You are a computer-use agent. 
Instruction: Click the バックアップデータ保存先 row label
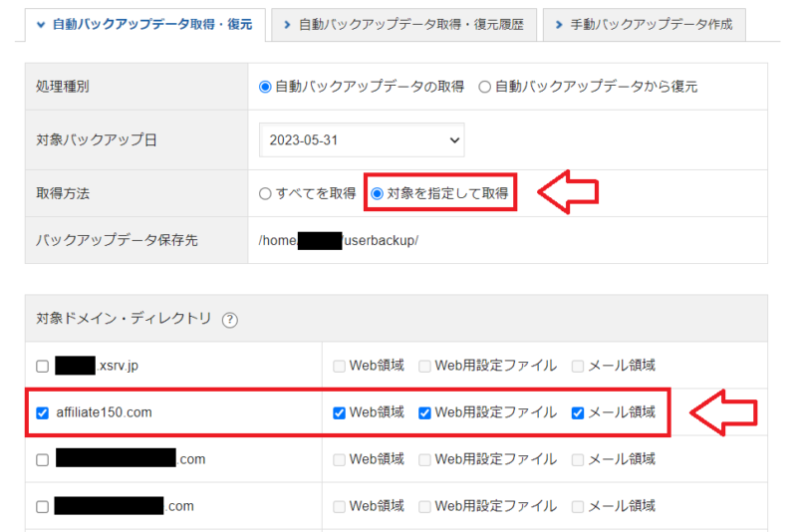point(117,240)
